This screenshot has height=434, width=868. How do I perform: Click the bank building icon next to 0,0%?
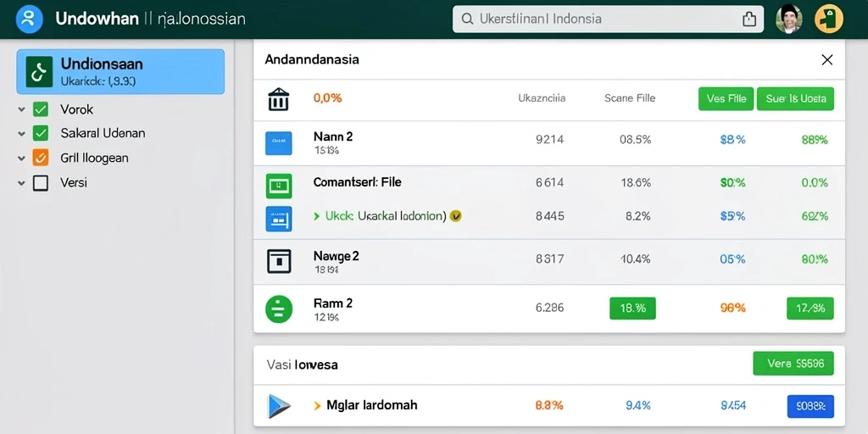pos(278,99)
